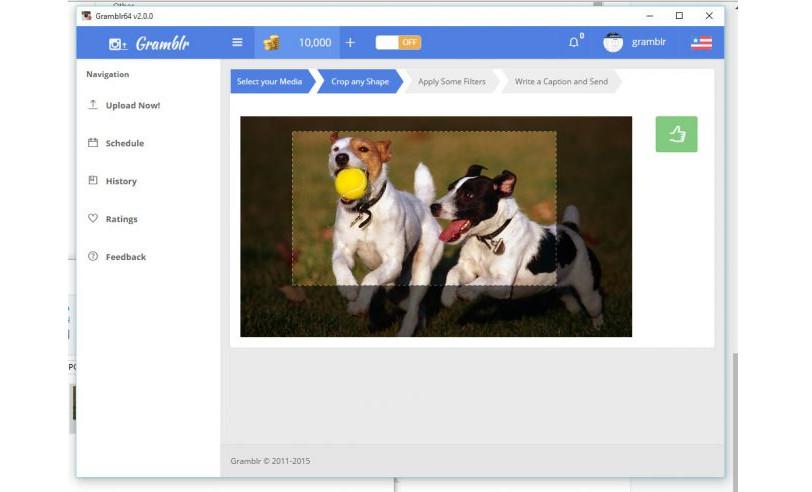Click the Gramblr64 title bar app icon
Screen dimensions: 812x492
[x=86, y=16]
